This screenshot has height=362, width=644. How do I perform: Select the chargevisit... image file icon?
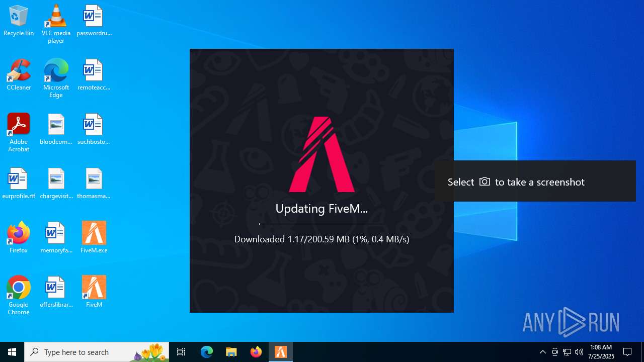pyautogui.click(x=56, y=184)
